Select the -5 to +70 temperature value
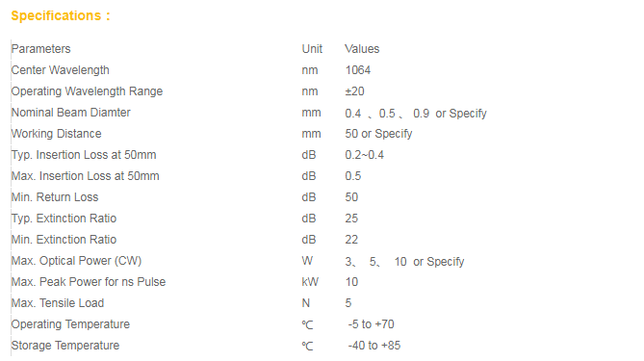This screenshot has height=361, width=644. (x=371, y=324)
